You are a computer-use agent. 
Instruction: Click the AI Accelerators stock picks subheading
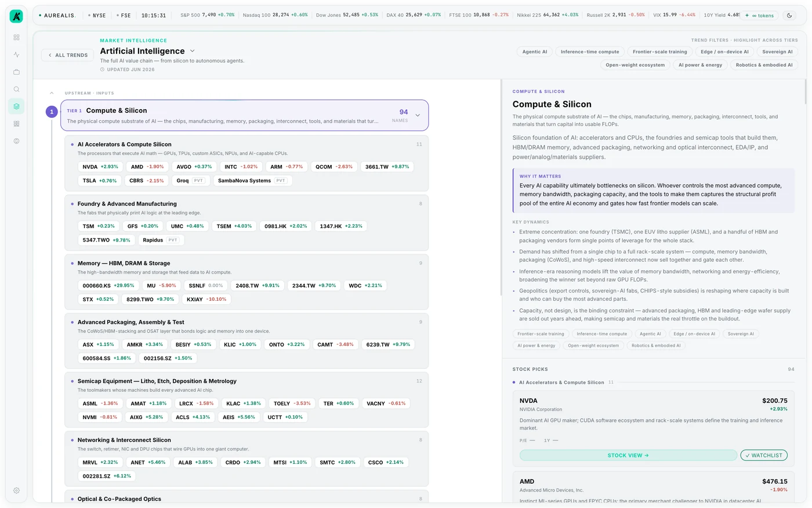tap(561, 383)
